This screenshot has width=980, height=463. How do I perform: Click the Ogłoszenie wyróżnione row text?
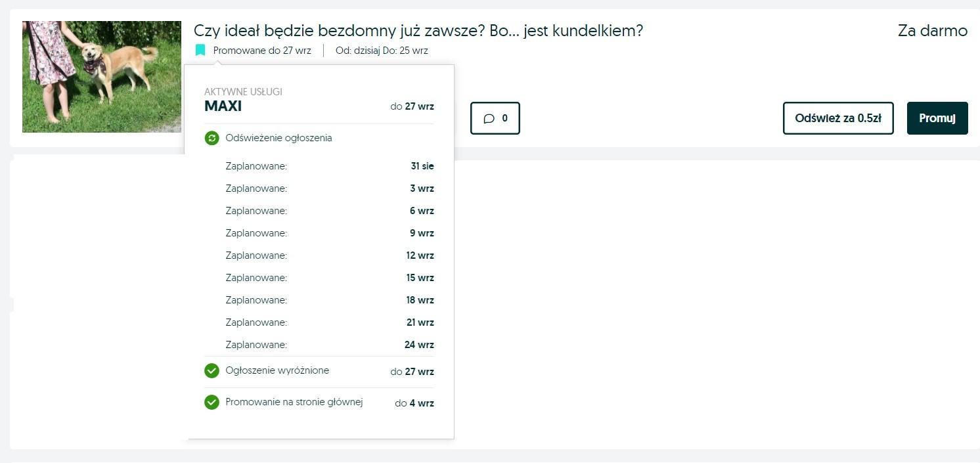(x=277, y=370)
